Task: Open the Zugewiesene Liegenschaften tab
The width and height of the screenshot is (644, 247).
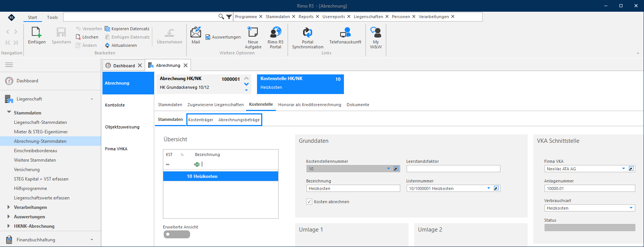Action: tap(215, 105)
